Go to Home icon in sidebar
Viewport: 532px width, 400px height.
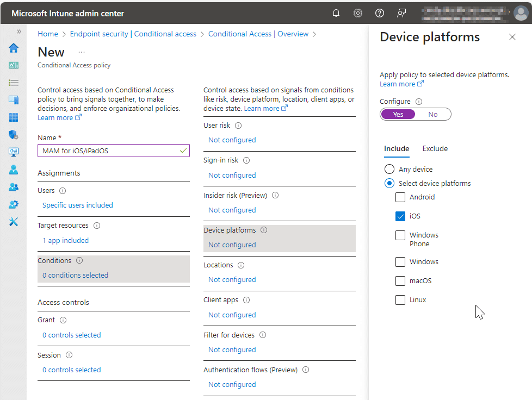coord(14,48)
